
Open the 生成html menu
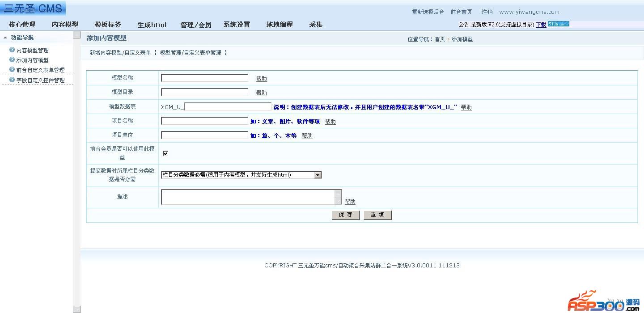click(x=152, y=25)
